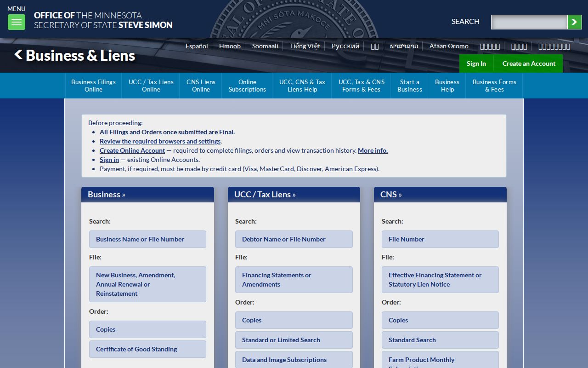Order a Certificate of Good Standing
Screen dimensions: 588x368
pyautogui.click(x=147, y=349)
